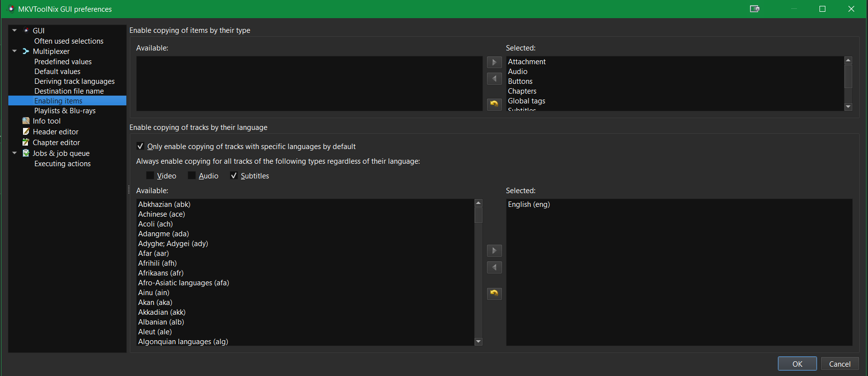The width and height of the screenshot is (868, 376).
Task: Click the GUI category icon in the tree
Action: point(26,30)
